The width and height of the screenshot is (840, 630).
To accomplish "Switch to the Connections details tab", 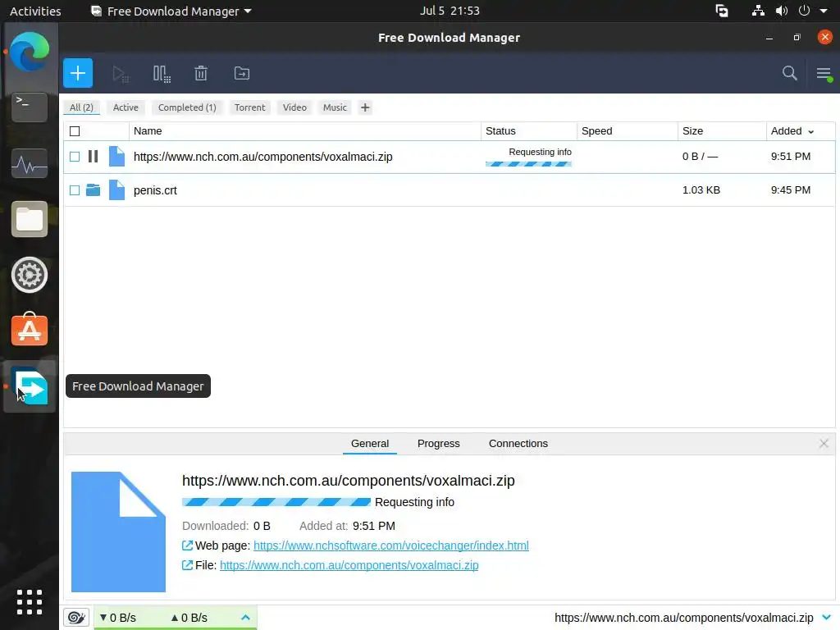I will [x=518, y=444].
